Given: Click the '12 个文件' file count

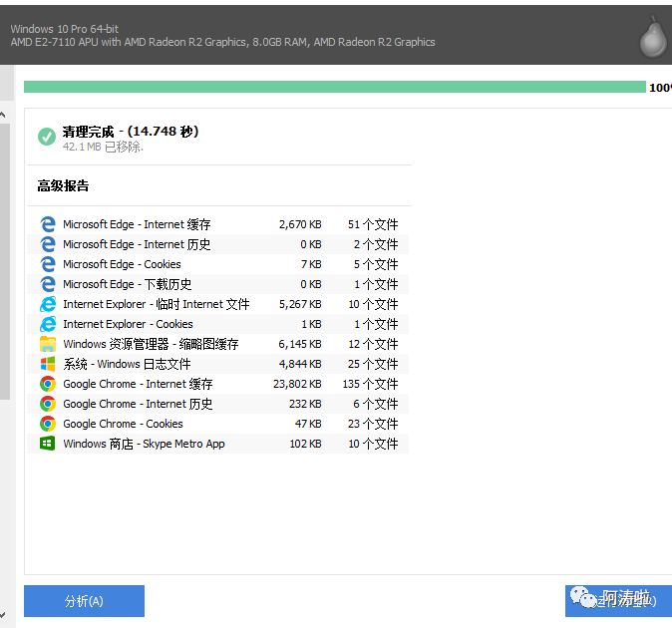Looking at the screenshot, I should point(373,344).
